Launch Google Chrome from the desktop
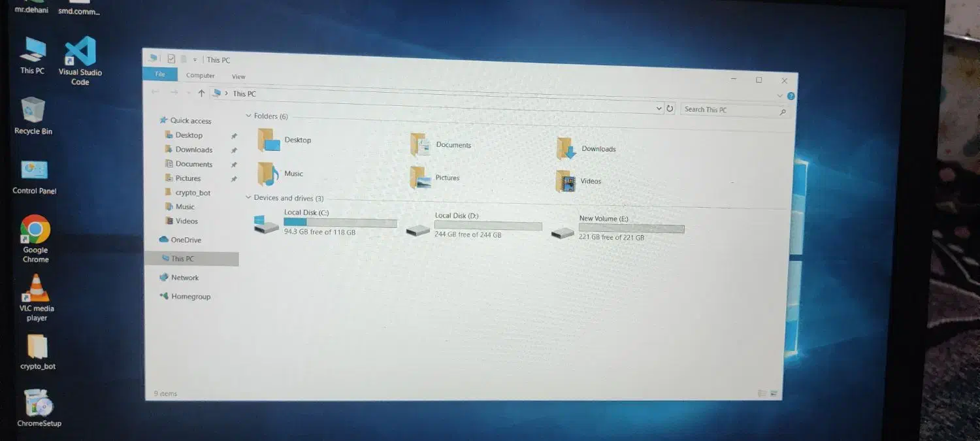 pyautogui.click(x=35, y=239)
